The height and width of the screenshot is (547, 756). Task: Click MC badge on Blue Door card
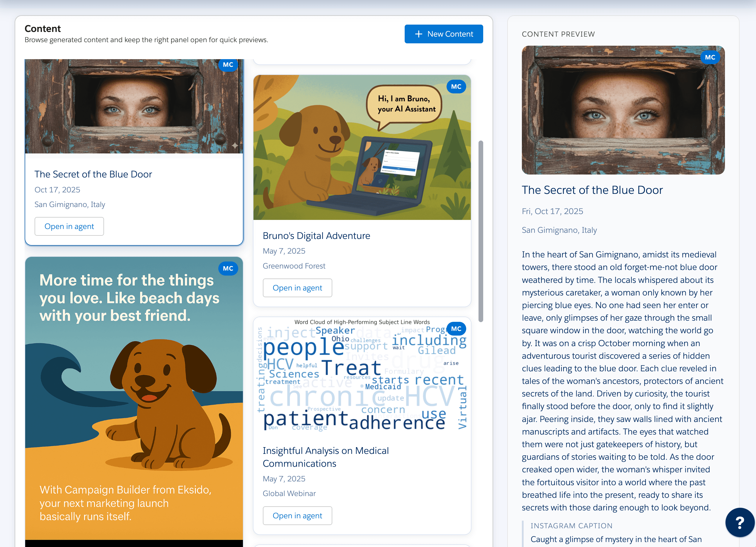[228, 65]
